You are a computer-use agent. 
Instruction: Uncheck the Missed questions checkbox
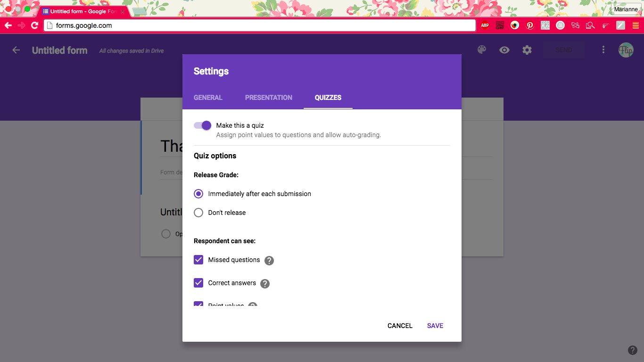tap(198, 260)
